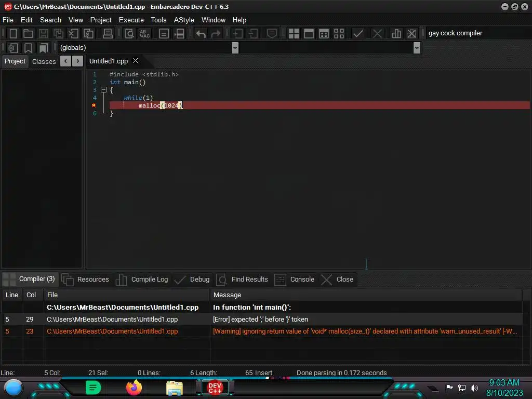Image resolution: width=532 pixels, height=399 pixels.
Task: Open the Console tab
Action: click(295, 280)
